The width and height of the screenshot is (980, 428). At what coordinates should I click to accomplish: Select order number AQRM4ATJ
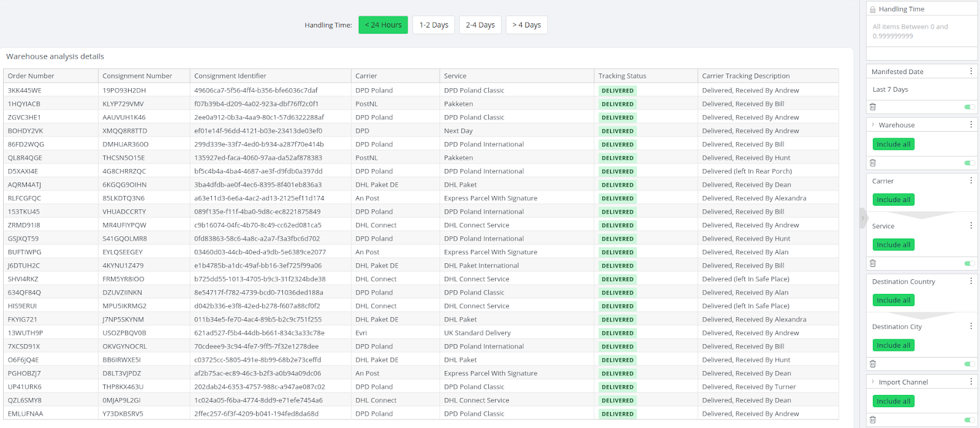pyautogui.click(x=24, y=185)
